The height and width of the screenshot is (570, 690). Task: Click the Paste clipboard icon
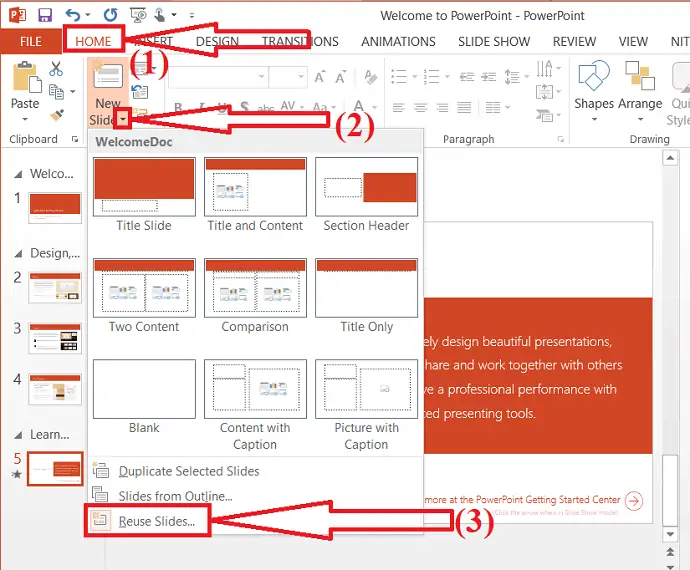click(x=27, y=77)
